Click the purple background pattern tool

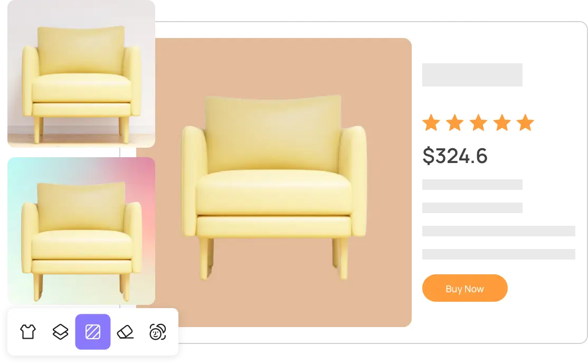click(x=93, y=332)
